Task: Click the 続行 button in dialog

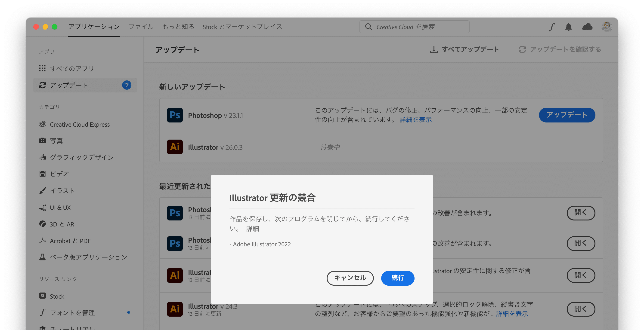Action: 397,278
